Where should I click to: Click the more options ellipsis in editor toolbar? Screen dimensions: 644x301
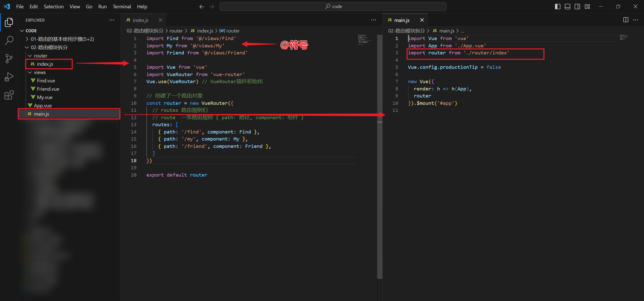[x=373, y=19]
